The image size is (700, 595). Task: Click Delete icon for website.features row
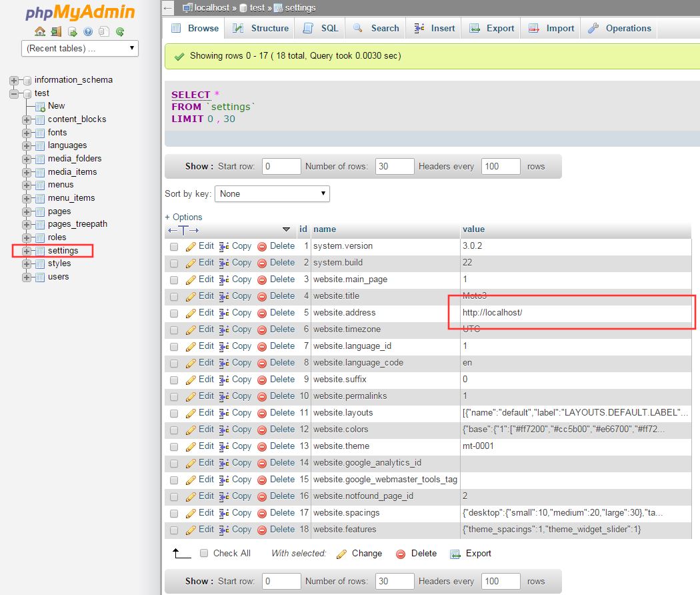click(x=262, y=530)
